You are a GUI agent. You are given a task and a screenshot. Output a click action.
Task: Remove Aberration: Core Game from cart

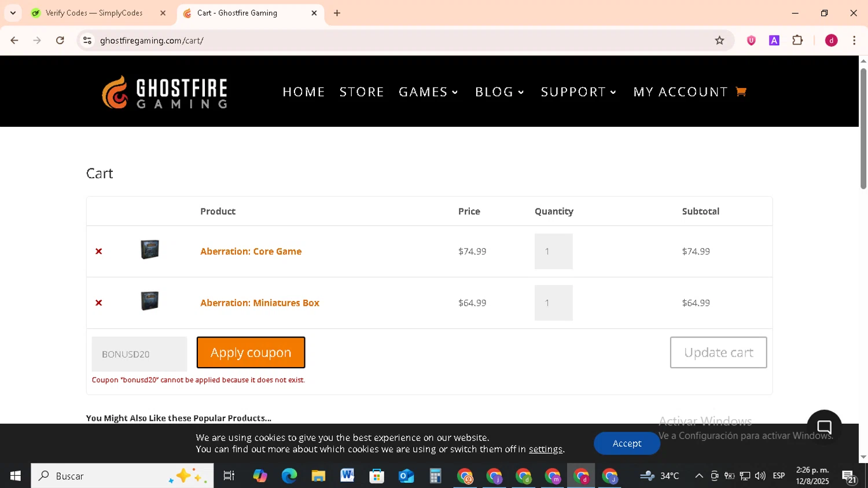click(99, 251)
